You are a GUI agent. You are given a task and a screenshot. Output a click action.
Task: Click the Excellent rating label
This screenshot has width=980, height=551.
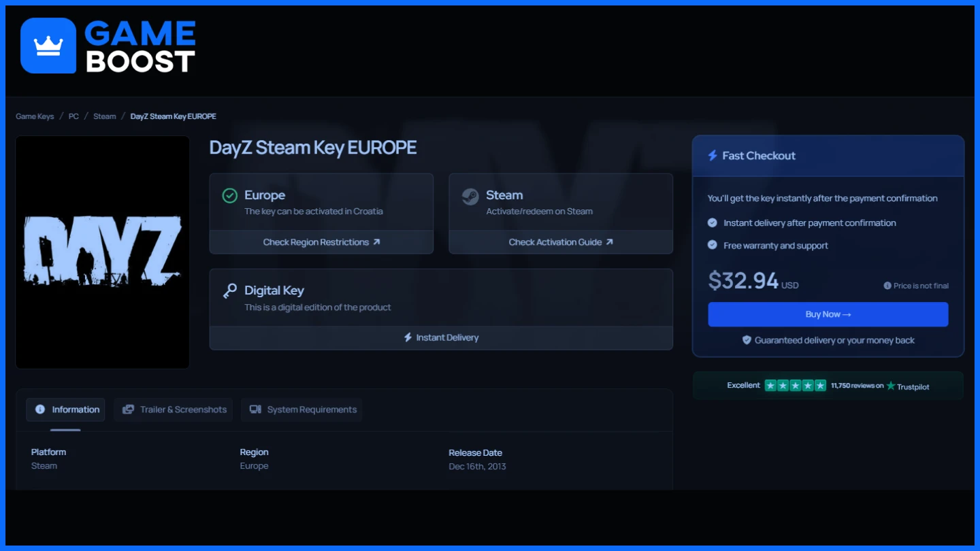pos(743,386)
